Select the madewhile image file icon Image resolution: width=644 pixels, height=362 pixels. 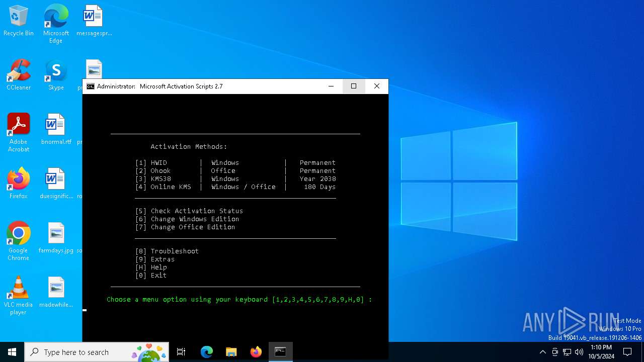56,293
